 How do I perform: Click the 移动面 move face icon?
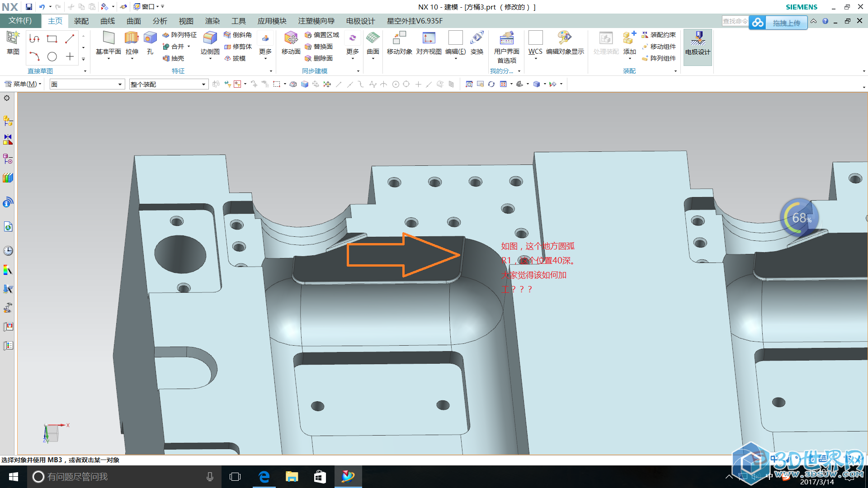(291, 38)
